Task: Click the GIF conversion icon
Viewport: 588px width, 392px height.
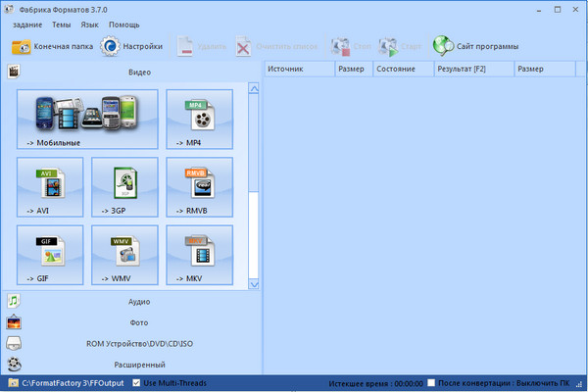Action: click(x=50, y=255)
